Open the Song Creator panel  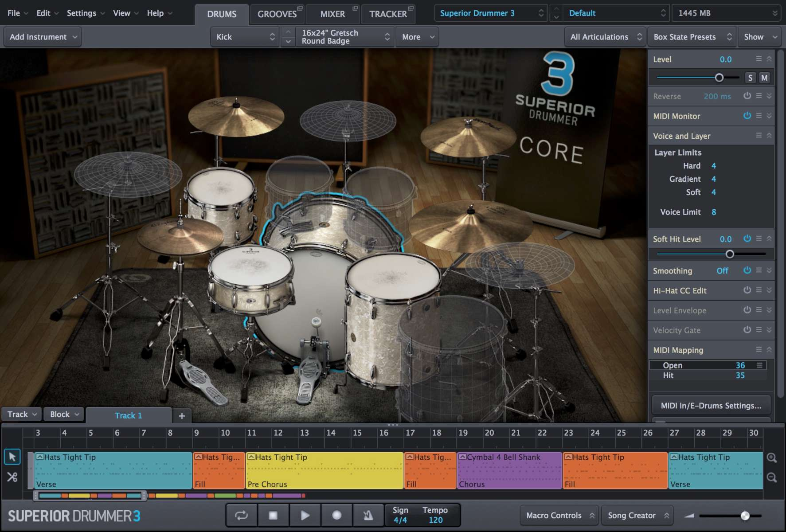pyautogui.click(x=634, y=515)
